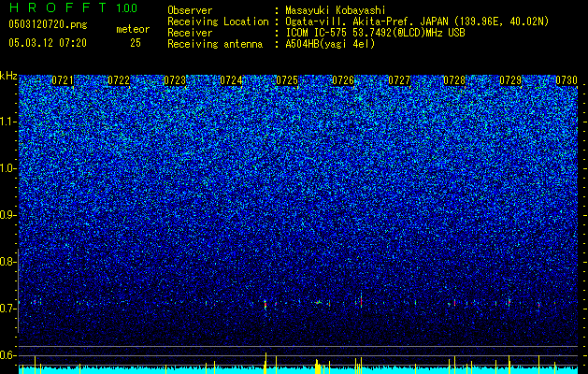
Task: Click the receiver text ICOM IC-575 53.7492 MHz USB
Action: pyautogui.click(x=375, y=33)
